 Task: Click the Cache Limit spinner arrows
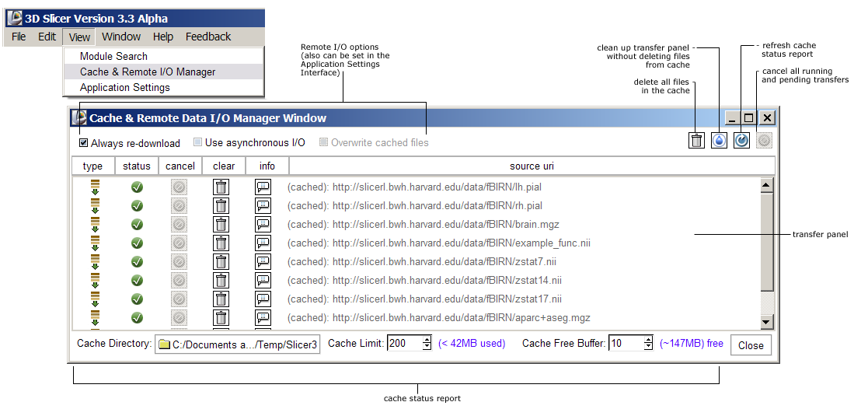427,344
